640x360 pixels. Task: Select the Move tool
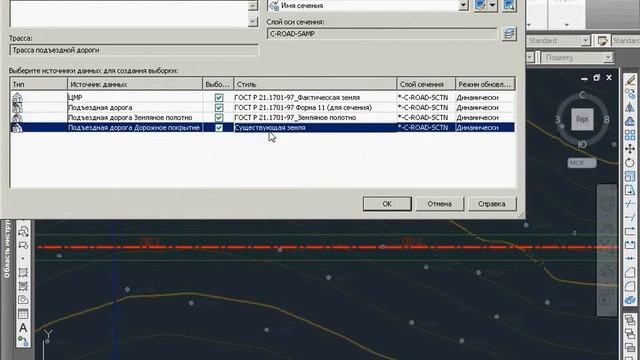[x=630, y=149]
